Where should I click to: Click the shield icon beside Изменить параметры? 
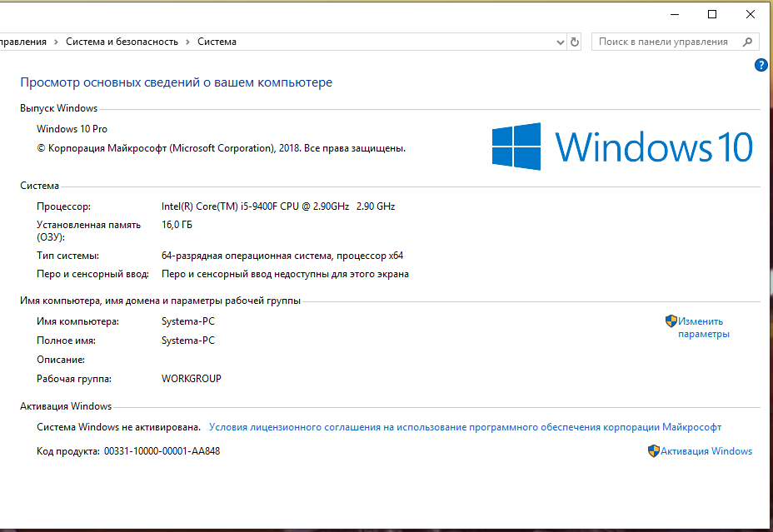click(671, 321)
